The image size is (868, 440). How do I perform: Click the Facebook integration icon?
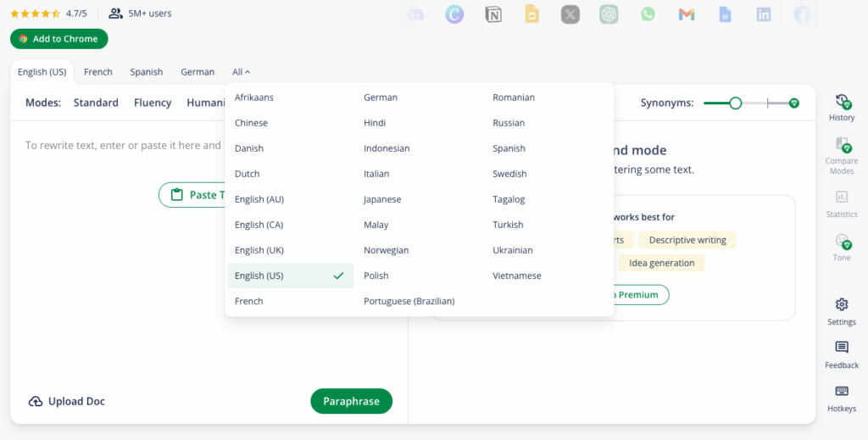(x=802, y=14)
